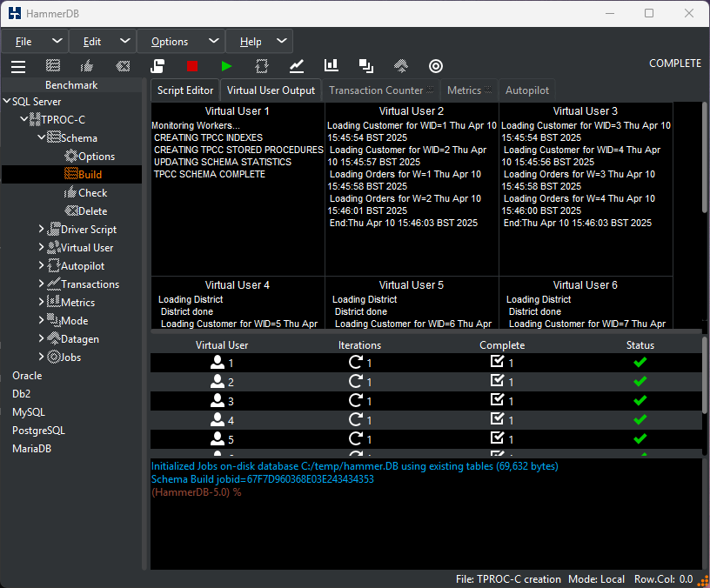Click green status checkmark for user 3
This screenshot has height=588, width=710.
tap(640, 401)
